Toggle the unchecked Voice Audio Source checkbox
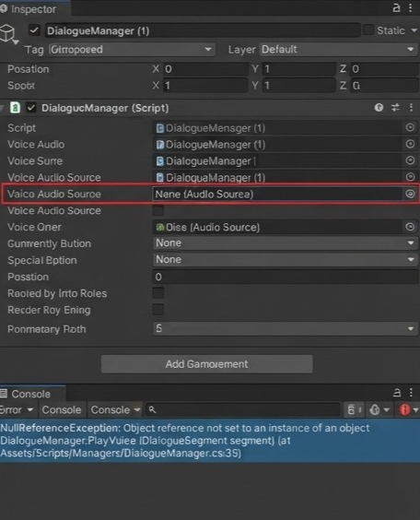 point(158,210)
